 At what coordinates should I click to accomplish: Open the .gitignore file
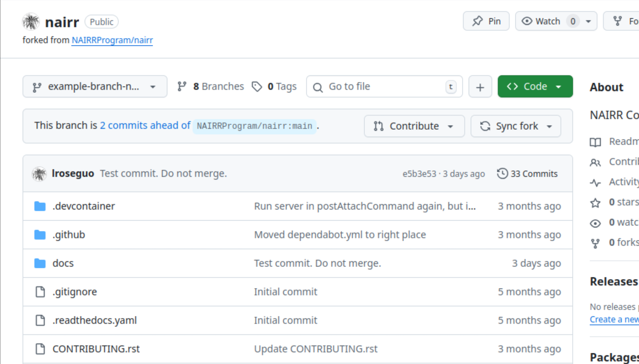75,292
